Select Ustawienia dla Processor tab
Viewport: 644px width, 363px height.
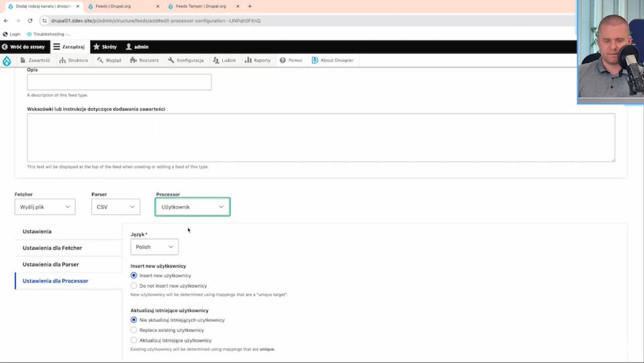[68, 281]
